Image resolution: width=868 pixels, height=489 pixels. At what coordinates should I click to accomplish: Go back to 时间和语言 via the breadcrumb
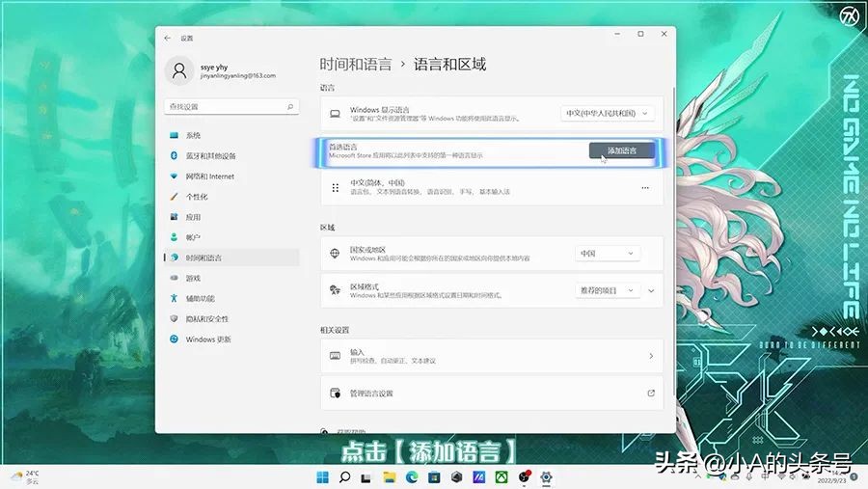[x=355, y=65]
